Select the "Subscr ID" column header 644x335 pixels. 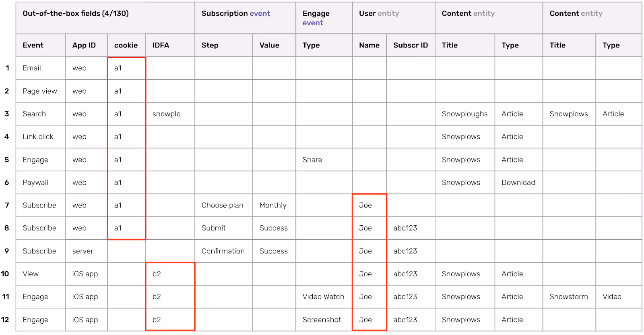click(411, 45)
